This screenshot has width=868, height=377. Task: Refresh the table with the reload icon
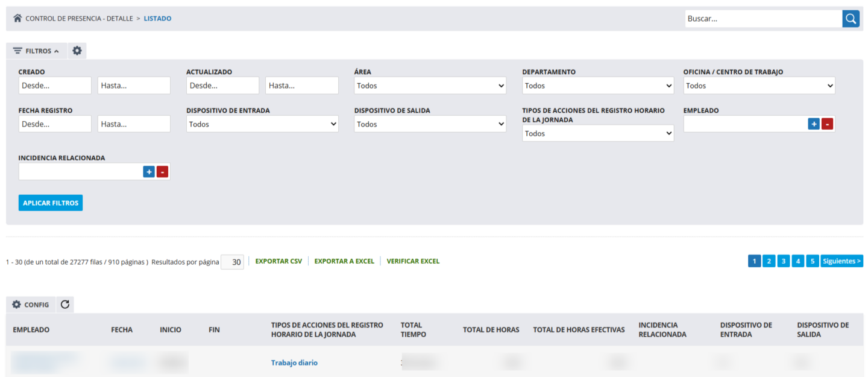click(x=65, y=305)
